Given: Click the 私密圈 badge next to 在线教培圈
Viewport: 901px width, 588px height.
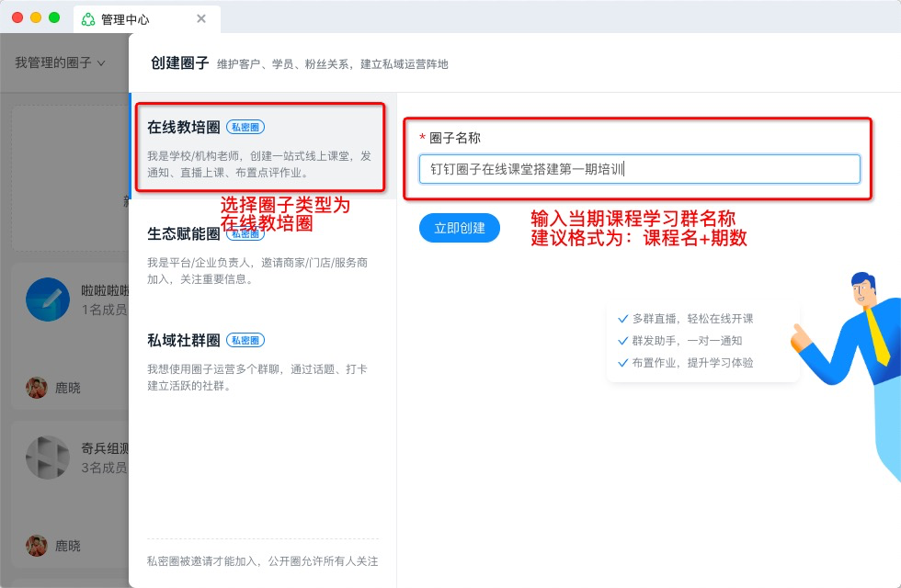Looking at the screenshot, I should click(x=245, y=127).
